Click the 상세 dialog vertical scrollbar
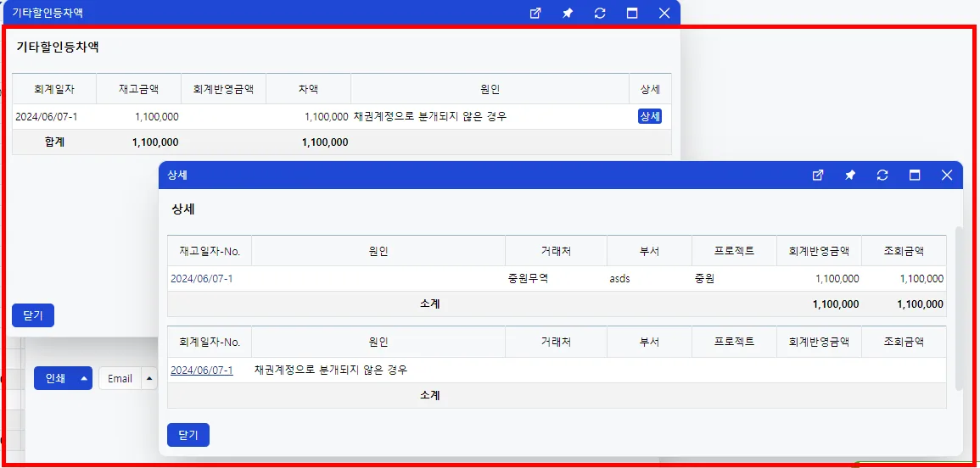 (960, 309)
